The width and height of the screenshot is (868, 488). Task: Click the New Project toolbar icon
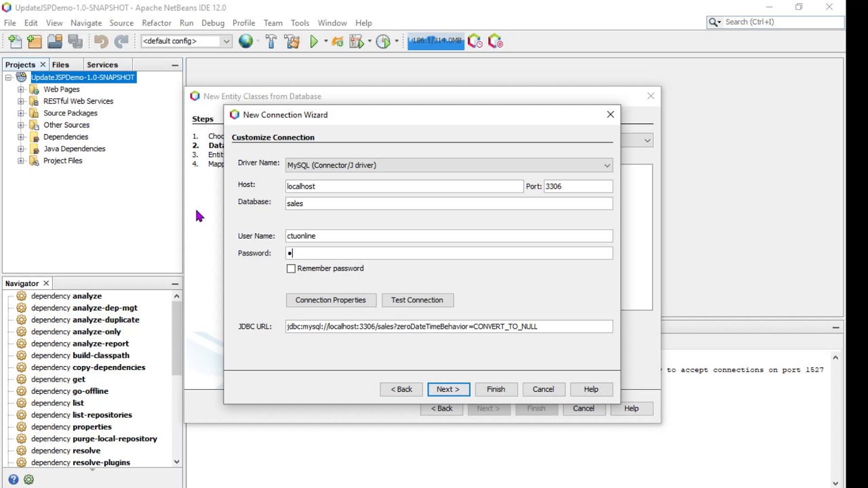point(35,41)
